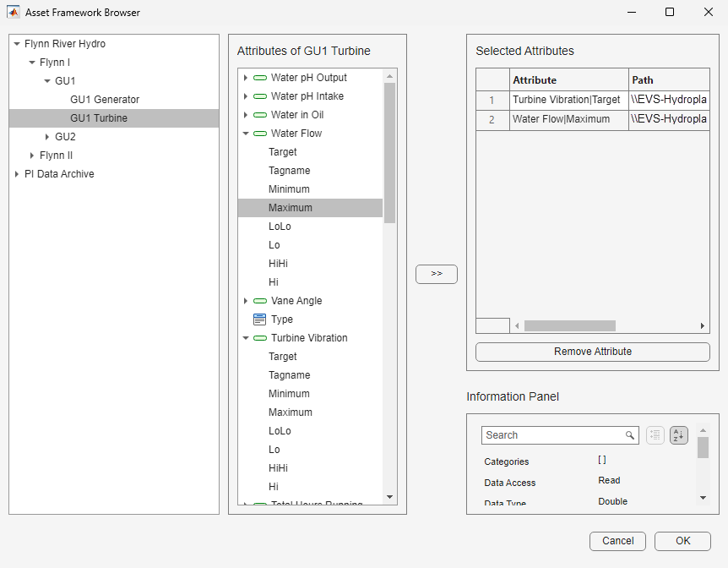The height and width of the screenshot is (568, 728).
Task: Expand the PI Data Archive node
Action: 16,173
